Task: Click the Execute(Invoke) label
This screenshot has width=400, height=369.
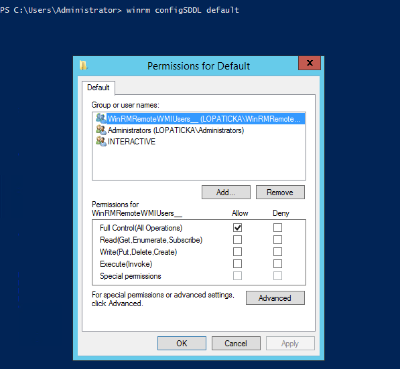Action: point(126,264)
